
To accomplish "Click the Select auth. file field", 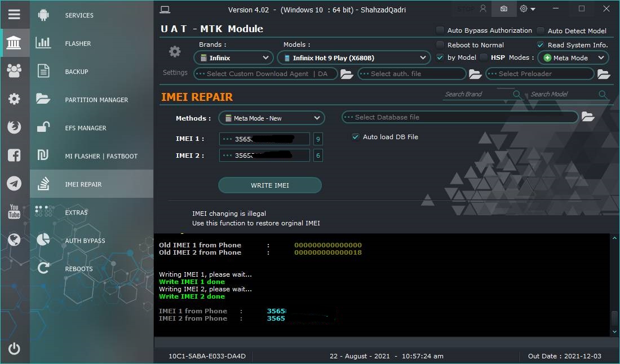I will [x=412, y=73].
